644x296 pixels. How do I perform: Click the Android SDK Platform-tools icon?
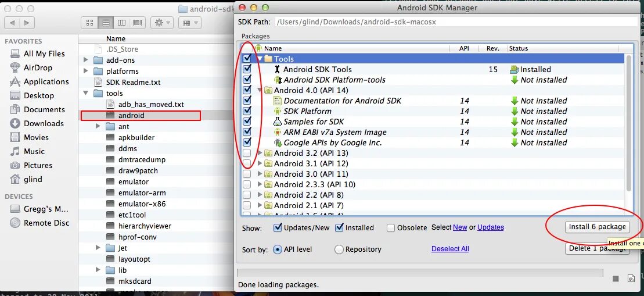click(278, 80)
